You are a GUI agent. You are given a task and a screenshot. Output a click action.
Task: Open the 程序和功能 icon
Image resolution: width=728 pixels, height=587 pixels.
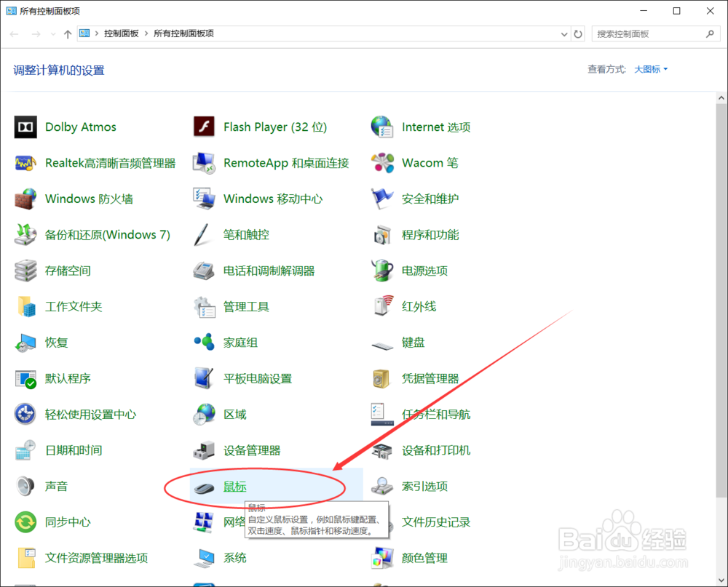pos(382,235)
